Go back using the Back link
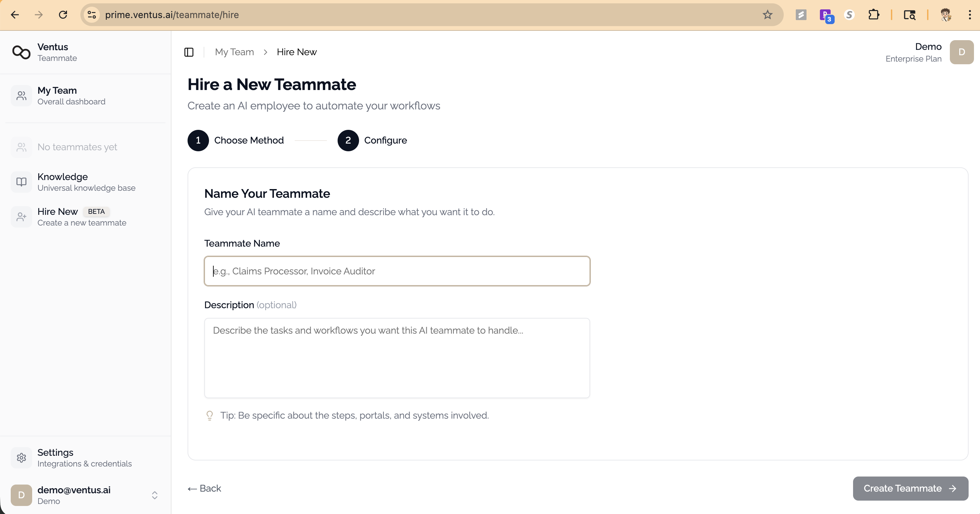Screen dimensions: 980x514 pyautogui.click(x=204, y=488)
